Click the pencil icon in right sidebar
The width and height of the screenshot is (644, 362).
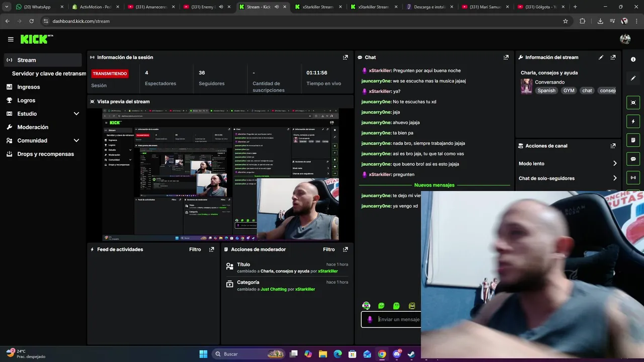[x=633, y=78]
